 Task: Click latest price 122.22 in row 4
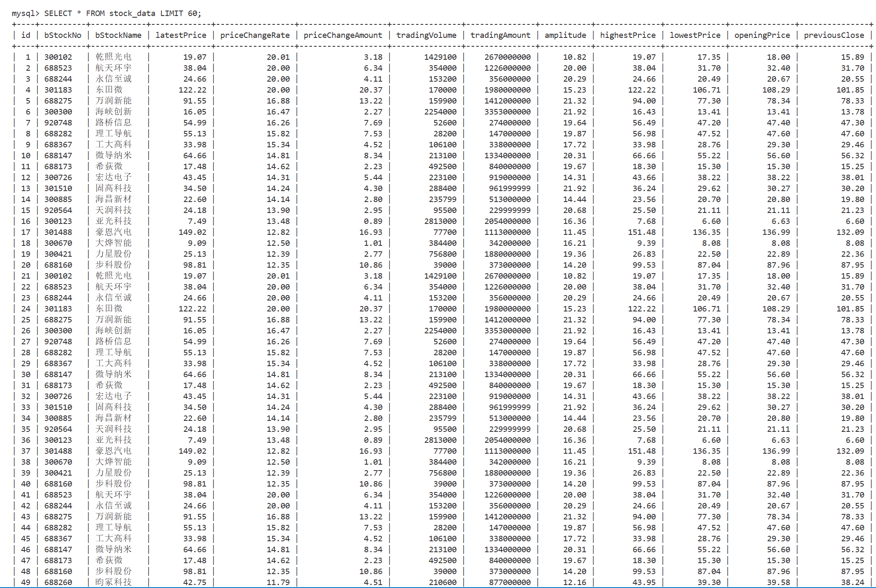[x=192, y=90]
